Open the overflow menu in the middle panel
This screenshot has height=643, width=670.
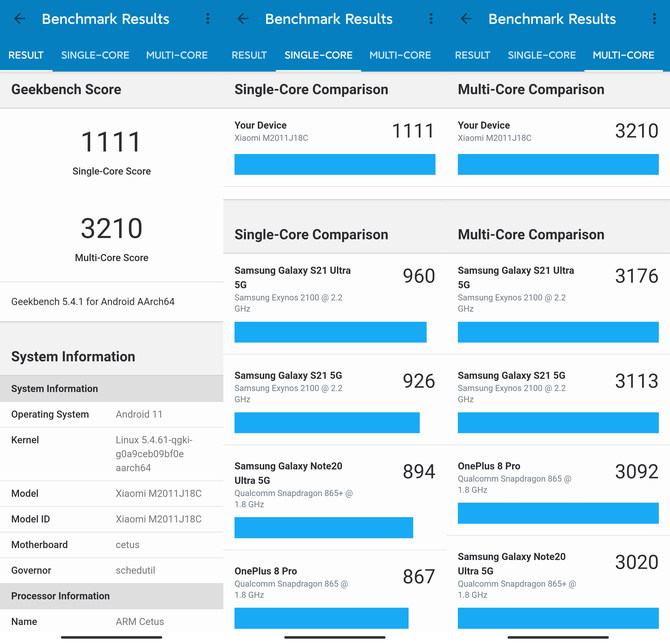point(431,18)
